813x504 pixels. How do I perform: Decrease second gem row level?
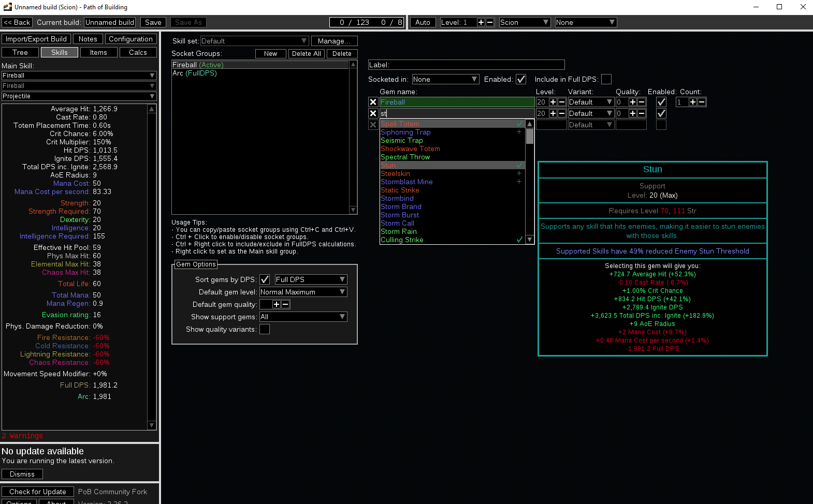(562, 113)
